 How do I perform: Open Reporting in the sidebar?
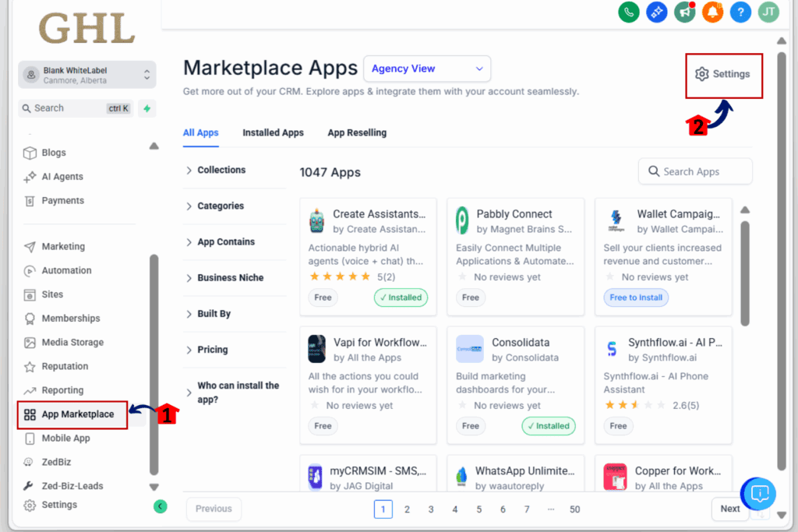tap(54, 389)
